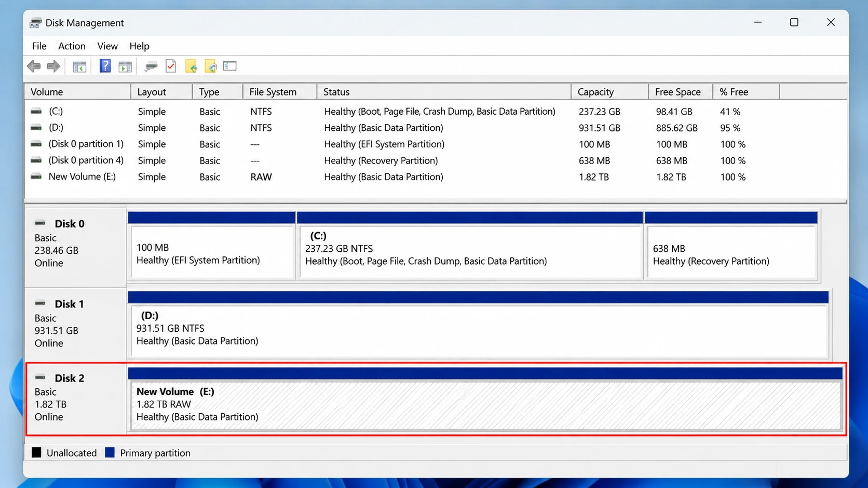Select the 100 MB EFI System Partition block
The height and width of the screenshot is (488, 868).
[x=212, y=246]
